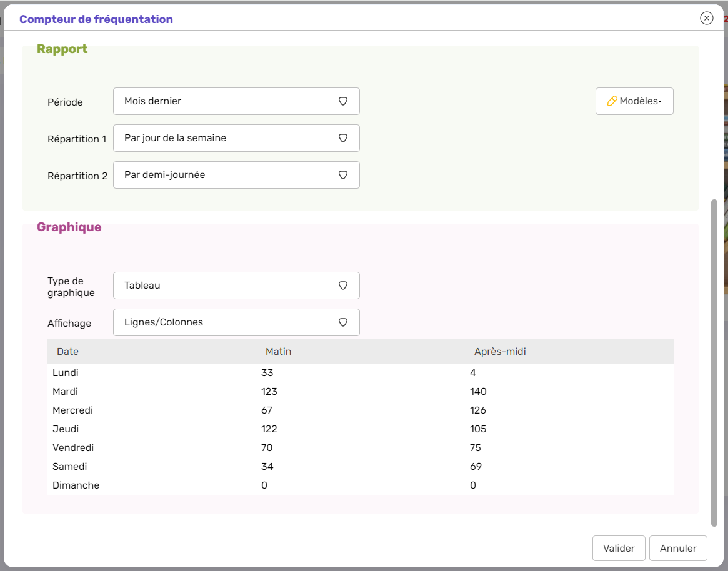Image resolution: width=728 pixels, height=571 pixels.
Task: Open the Lignes/Colonnes display selector
Action: 225,322
